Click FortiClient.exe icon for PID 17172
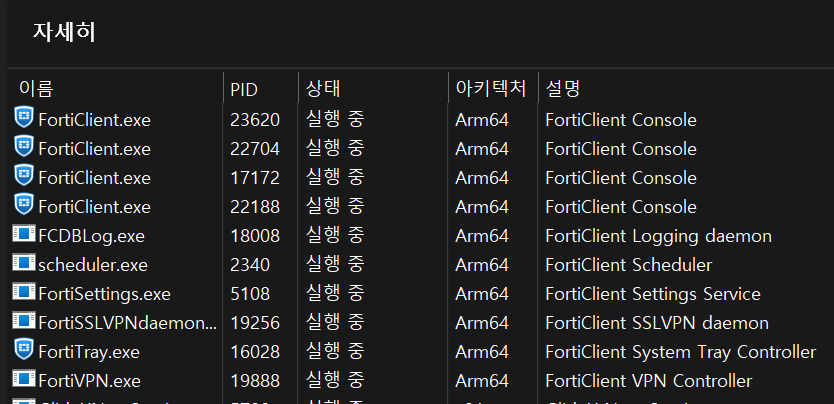834x404 pixels. (x=23, y=175)
